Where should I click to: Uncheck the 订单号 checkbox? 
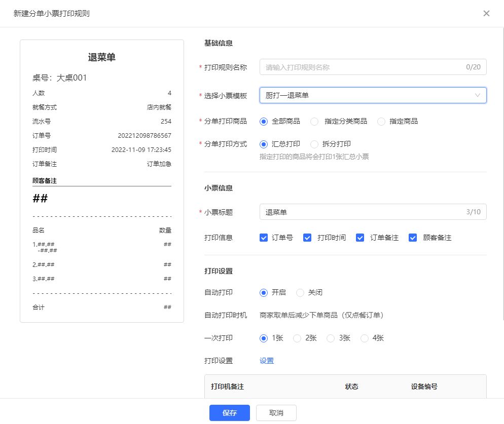[x=264, y=238]
